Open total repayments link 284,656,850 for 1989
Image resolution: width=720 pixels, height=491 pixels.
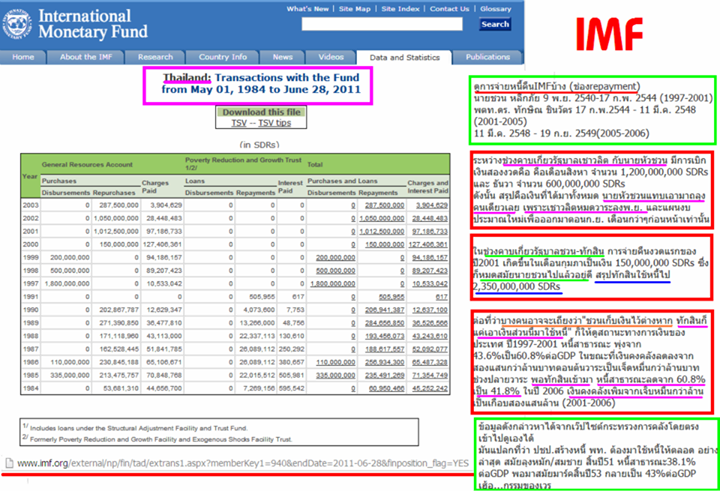coord(384,323)
